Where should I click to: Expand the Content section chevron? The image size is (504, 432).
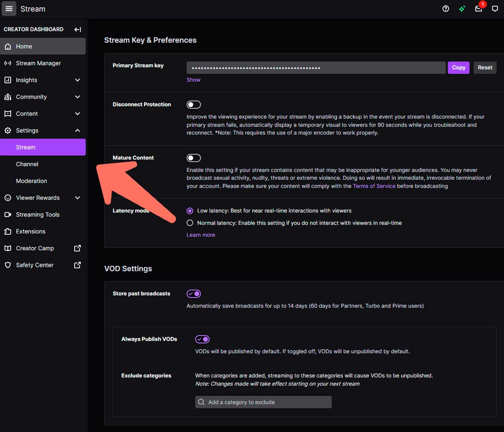point(78,114)
